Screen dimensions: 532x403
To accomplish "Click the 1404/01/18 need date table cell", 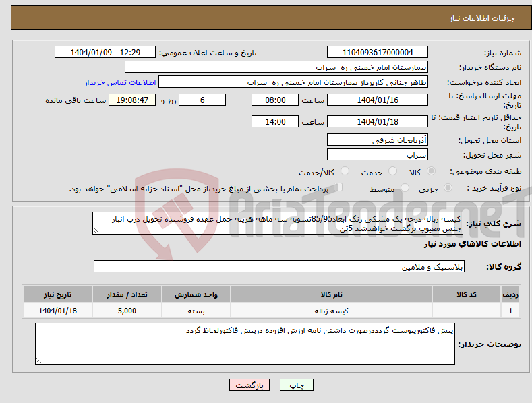I will (x=58, y=311).
